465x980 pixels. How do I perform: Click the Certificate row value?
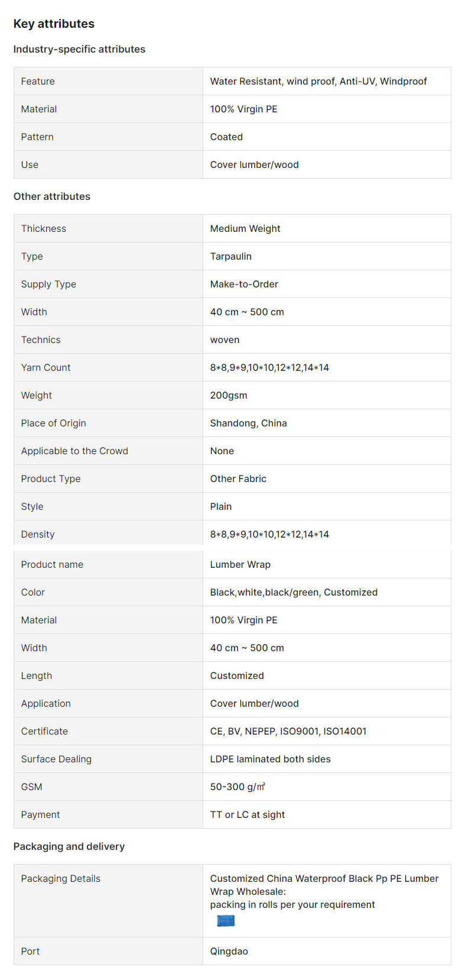click(288, 731)
